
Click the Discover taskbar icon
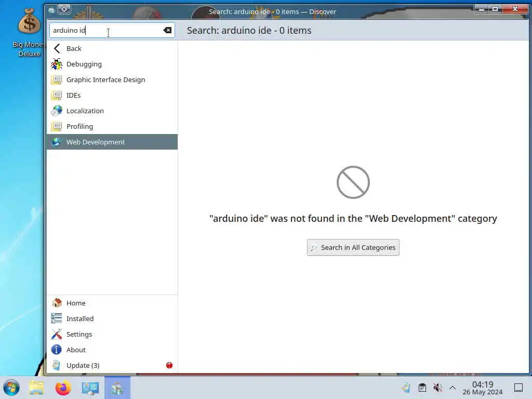[117, 388]
